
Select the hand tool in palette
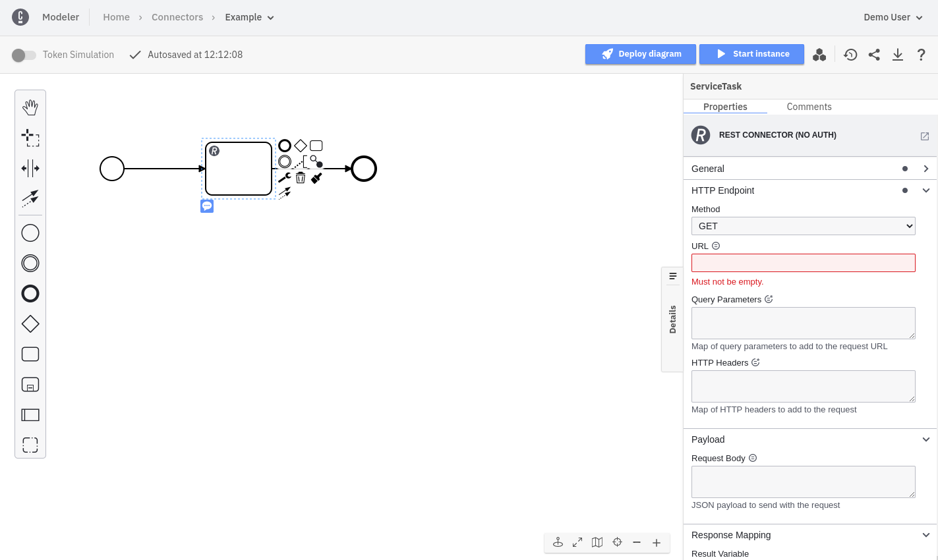point(30,107)
